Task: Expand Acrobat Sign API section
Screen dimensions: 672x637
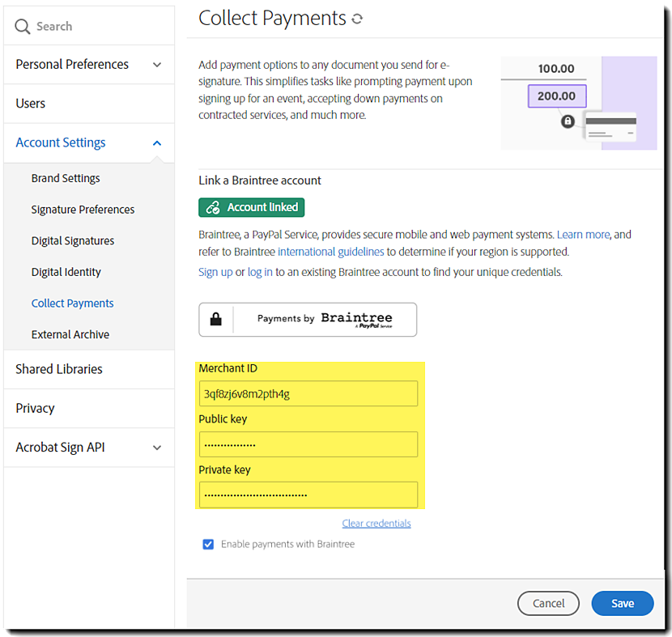Action: click(157, 448)
